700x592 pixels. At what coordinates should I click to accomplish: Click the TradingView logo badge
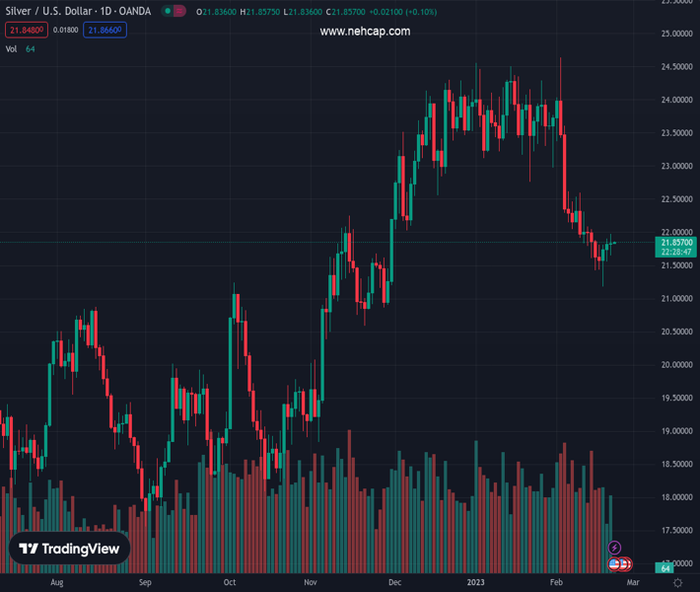(x=70, y=549)
